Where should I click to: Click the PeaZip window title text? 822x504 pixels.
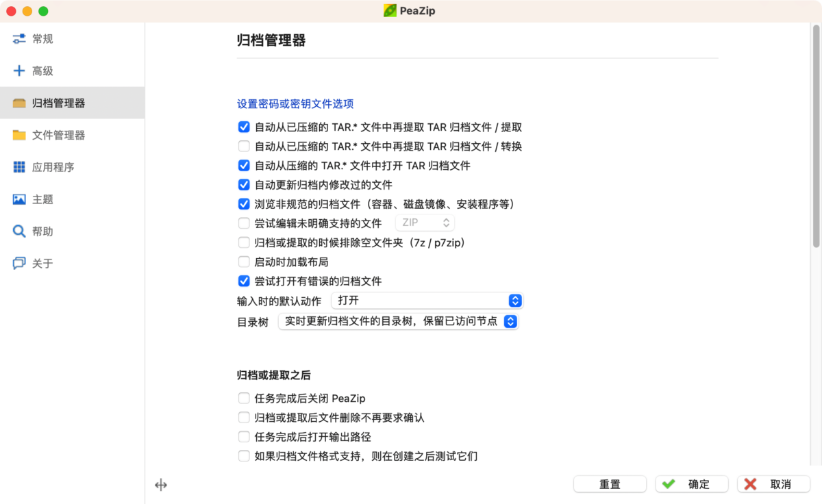419,11
